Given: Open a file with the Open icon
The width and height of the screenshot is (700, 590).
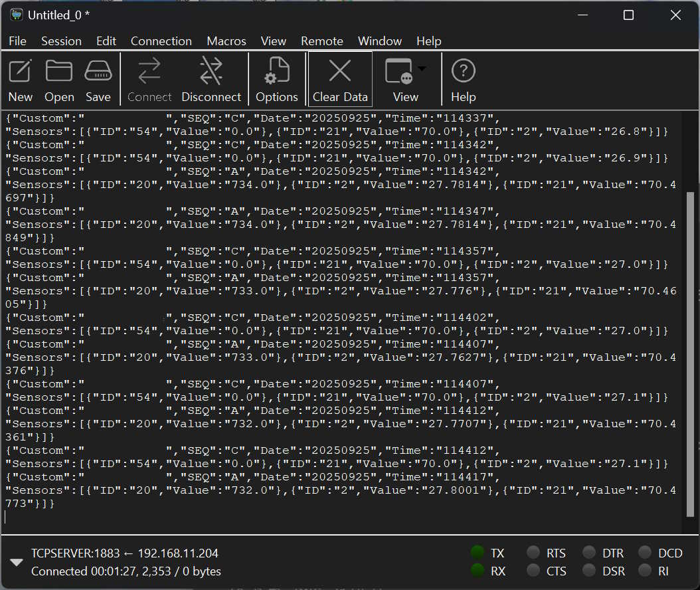Looking at the screenshot, I should point(59,72).
